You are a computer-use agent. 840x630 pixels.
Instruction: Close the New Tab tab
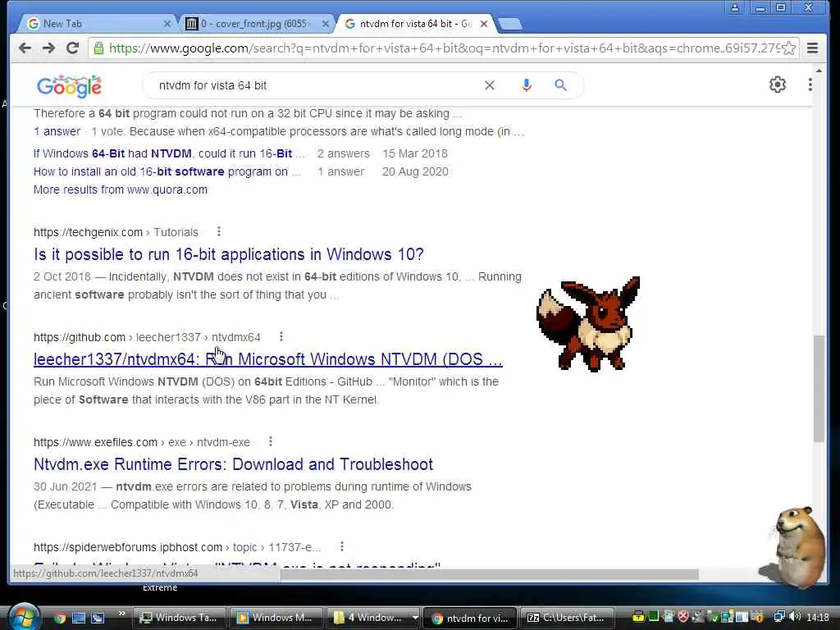[167, 24]
